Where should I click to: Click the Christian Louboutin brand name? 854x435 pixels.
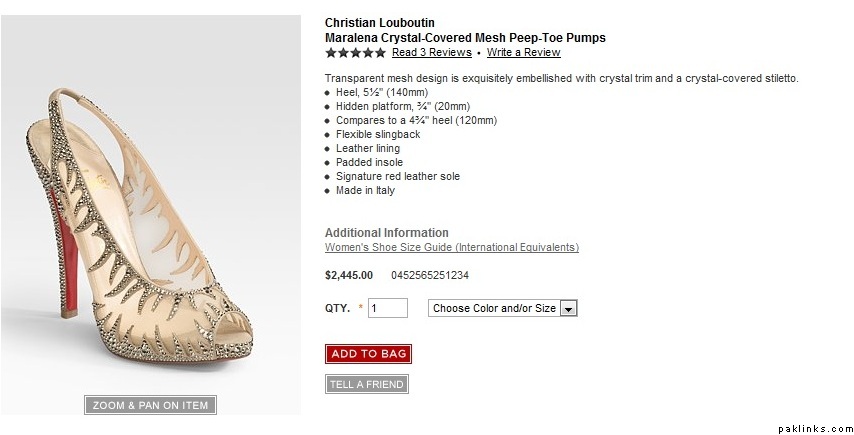tap(380, 23)
